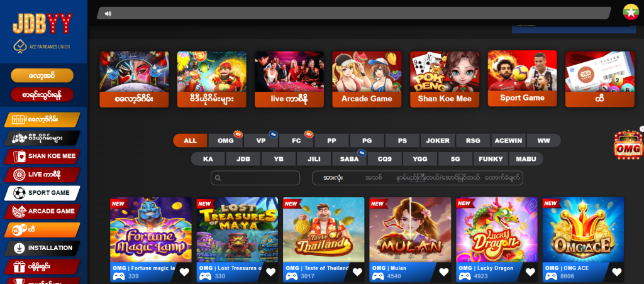The height and width of the screenshot is (284, 644).
Task: Click the orange login button
Action: tap(42, 75)
